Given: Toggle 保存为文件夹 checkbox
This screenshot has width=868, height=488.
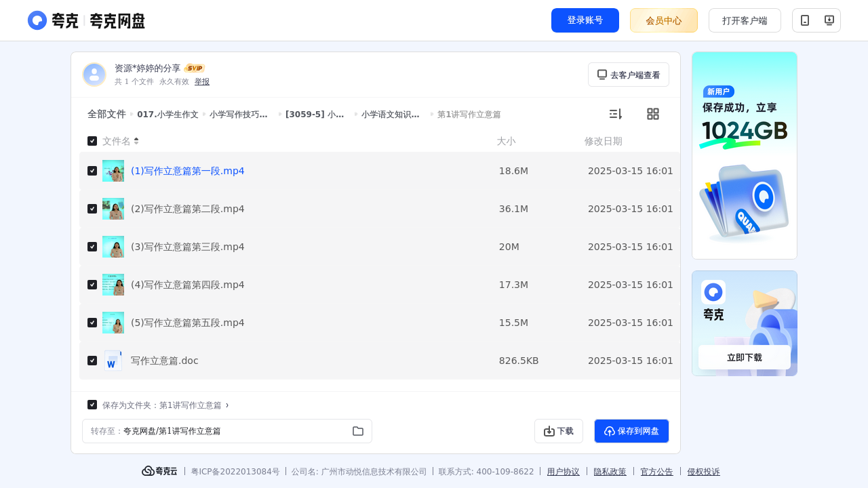Looking at the screenshot, I should [92, 405].
